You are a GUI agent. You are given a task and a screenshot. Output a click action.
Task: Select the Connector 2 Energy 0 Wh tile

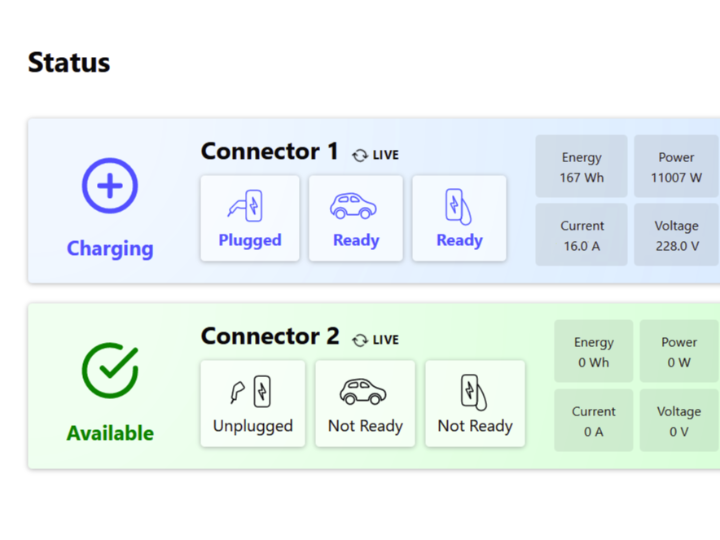(593, 351)
